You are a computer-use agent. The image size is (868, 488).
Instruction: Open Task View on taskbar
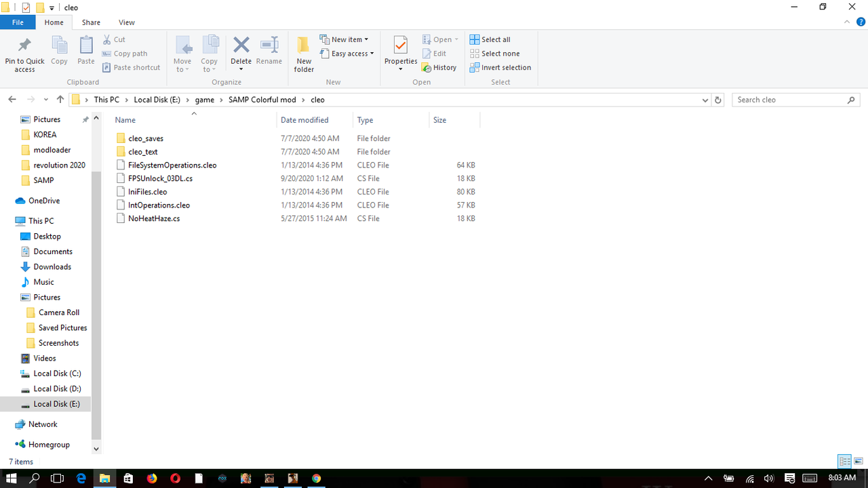point(57,479)
